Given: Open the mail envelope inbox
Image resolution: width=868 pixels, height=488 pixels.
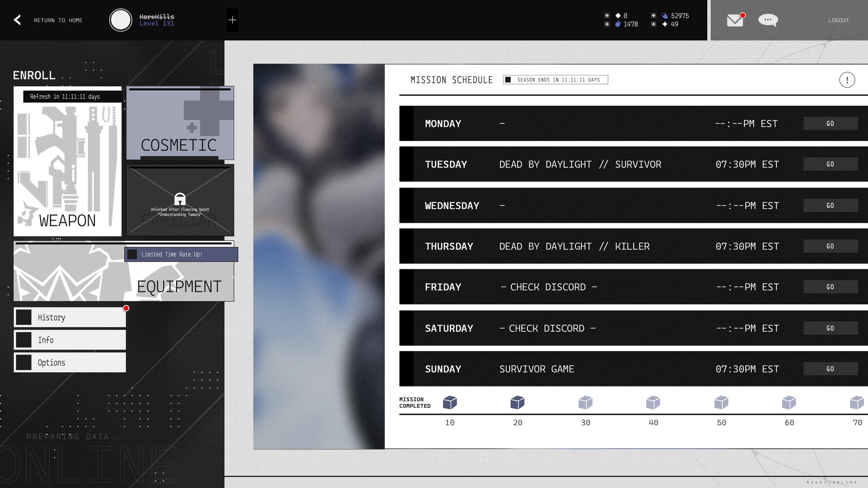Looking at the screenshot, I should pos(735,20).
